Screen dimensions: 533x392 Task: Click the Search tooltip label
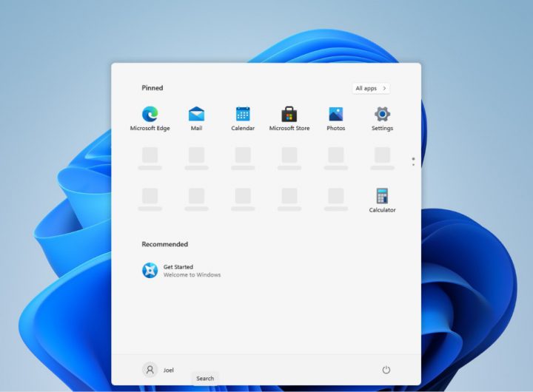205,379
